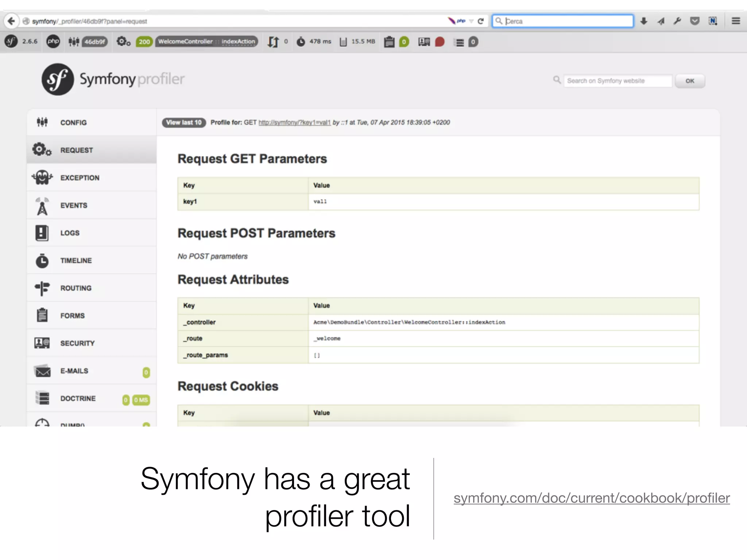Image resolution: width=747 pixels, height=560 pixels.
Task: Click the ajax requests arrows icon
Action: click(273, 42)
